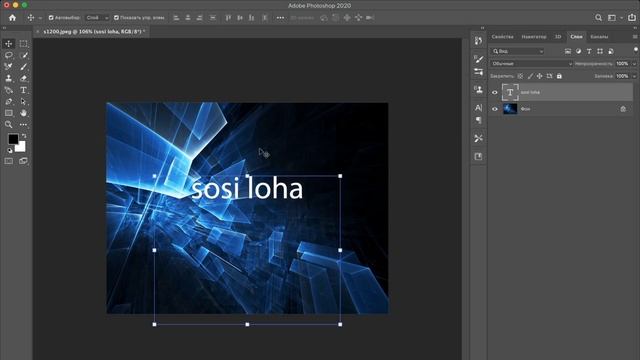Image resolution: width=640 pixels, height=360 pixels.
Task: Change the screen mode
Action: click(23, 161)
